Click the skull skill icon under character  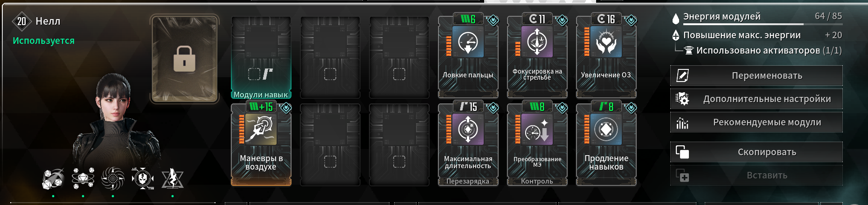143,178
